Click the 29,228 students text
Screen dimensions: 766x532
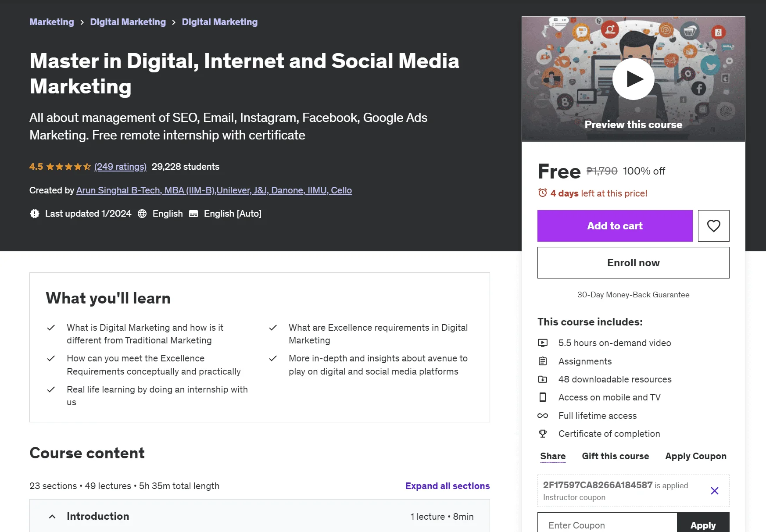186,167
